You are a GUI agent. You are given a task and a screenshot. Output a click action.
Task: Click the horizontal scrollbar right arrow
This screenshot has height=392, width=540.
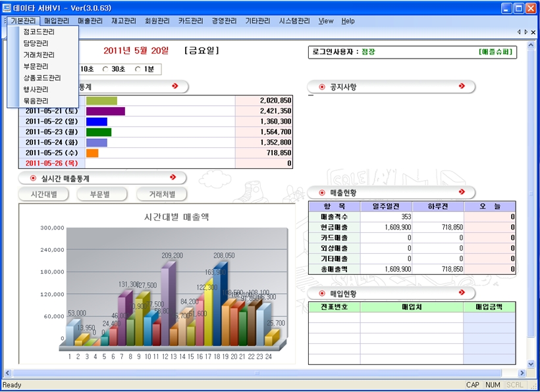(522, 374)
